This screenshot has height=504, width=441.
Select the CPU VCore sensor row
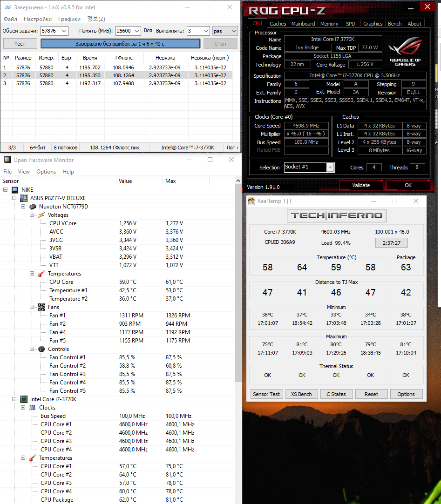[x=117, y=223]
